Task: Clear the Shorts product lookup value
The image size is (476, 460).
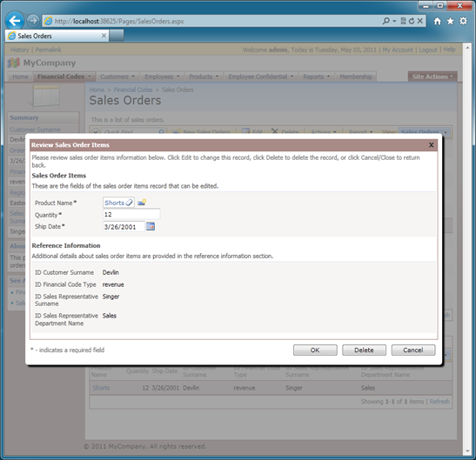Action: pos(129,203)
